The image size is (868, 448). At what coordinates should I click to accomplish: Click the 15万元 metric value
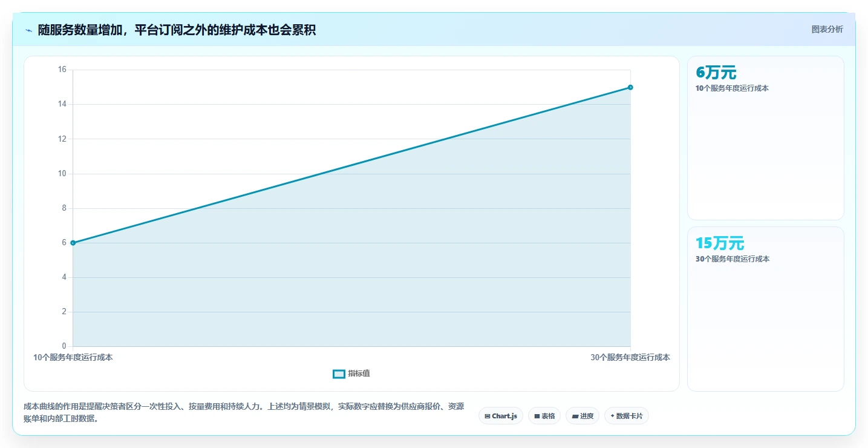pyautogui.click(x=720, y=243)
